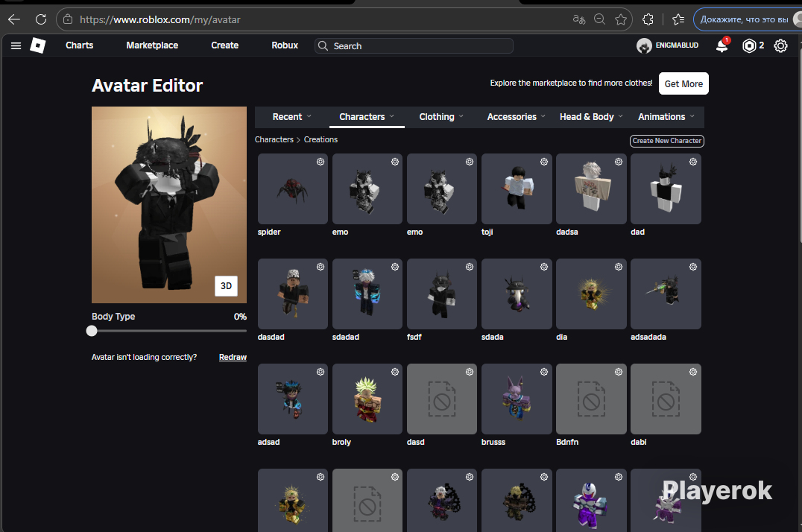Click the Body Type slider handle
The image size is (802, 532).
point(92,331)
